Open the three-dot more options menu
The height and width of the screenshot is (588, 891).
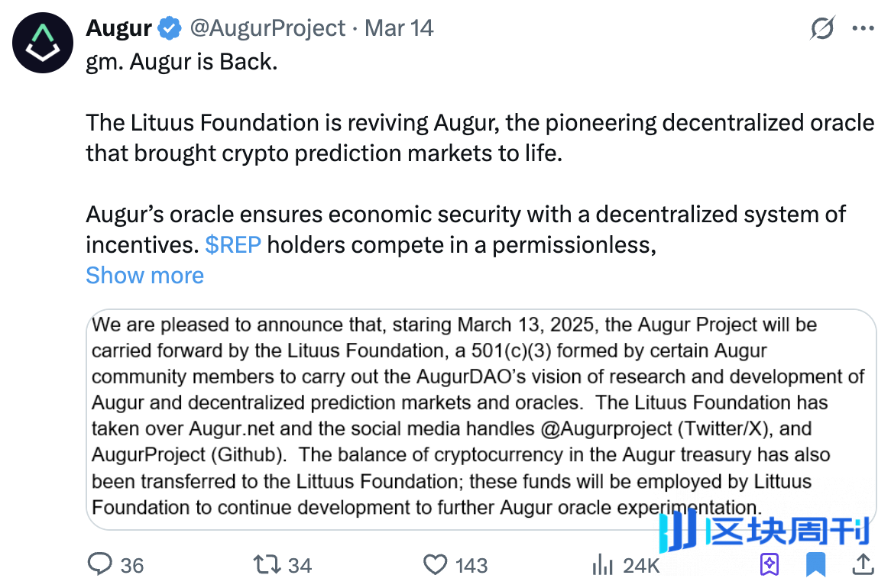(863, 29)
